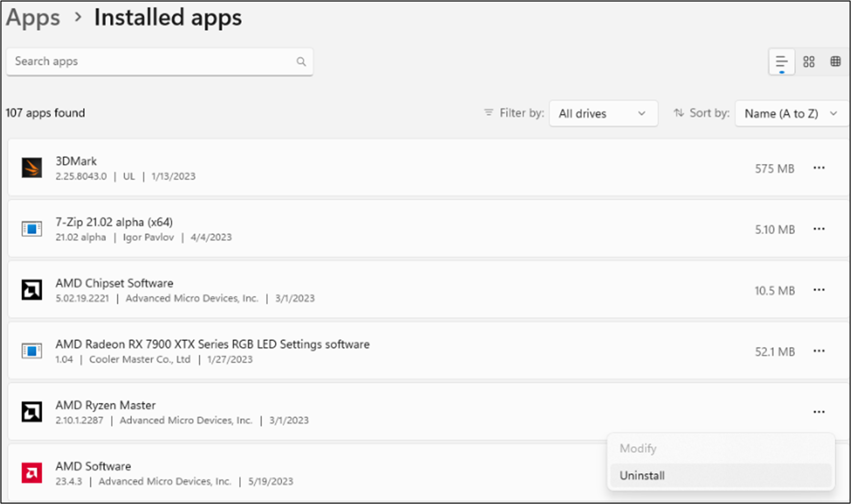Click version 2.10.1.2287 text
Viewport: 851px width, 504px height.
79,421
